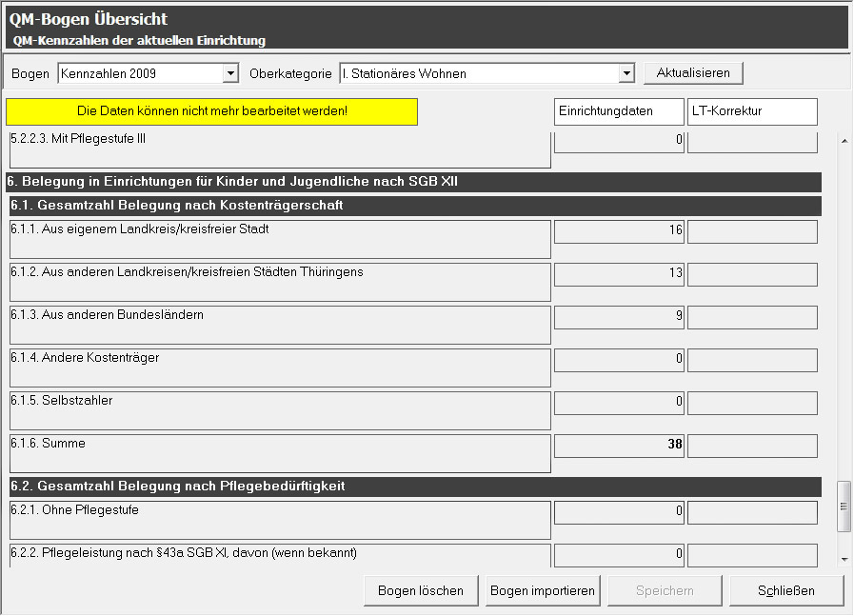Click LT-Korrektur field for Selbstzahler row
Screen dimensions: 854x616
752,403
